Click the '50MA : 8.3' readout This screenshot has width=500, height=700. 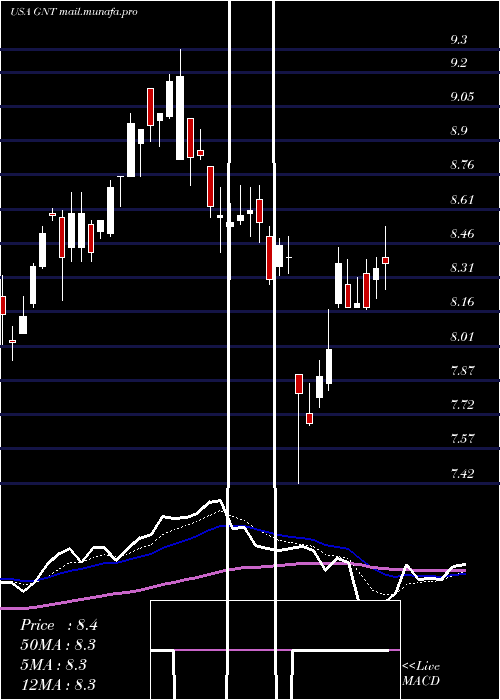coord(58,645)
